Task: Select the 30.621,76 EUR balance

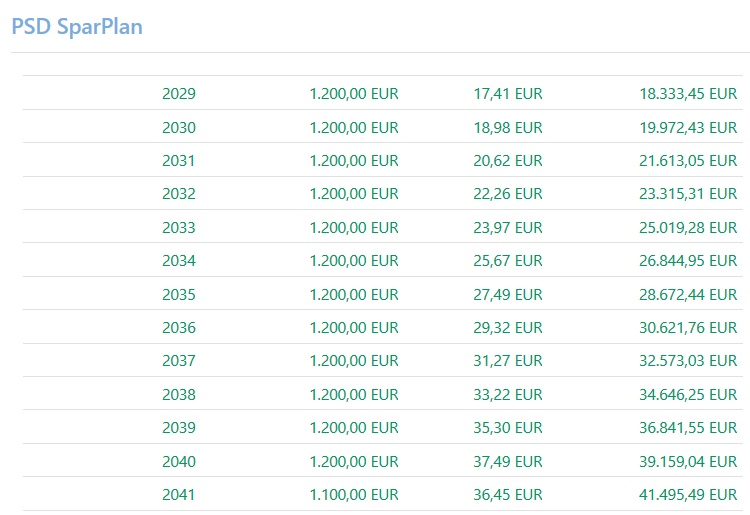Action: (x=688, y=327)
